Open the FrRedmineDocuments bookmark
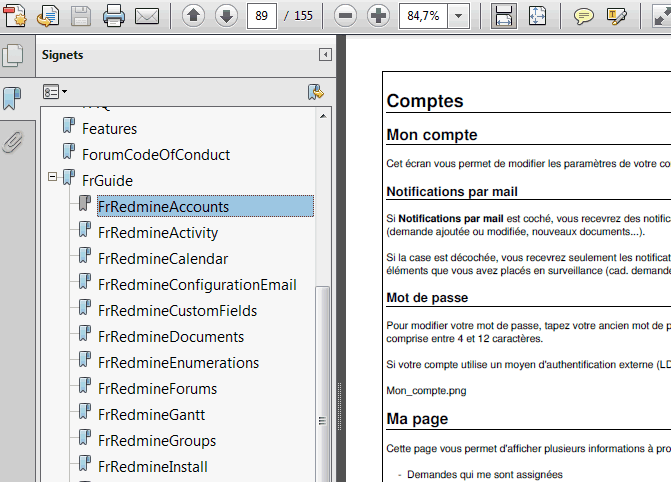This screenshot has width=671, height=482. tap(171, 337)
